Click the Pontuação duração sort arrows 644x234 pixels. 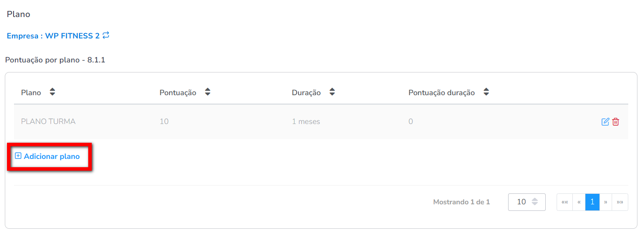coord(486,92)
